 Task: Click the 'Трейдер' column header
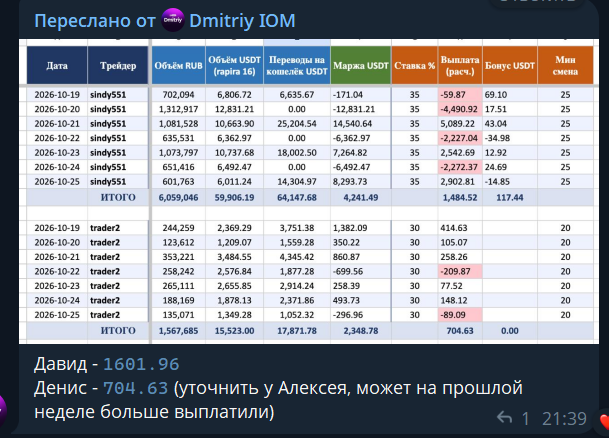(x=118, y=65)
